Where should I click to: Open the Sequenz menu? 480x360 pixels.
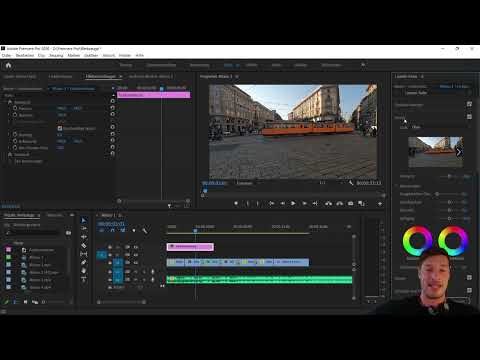click(56, 55)
